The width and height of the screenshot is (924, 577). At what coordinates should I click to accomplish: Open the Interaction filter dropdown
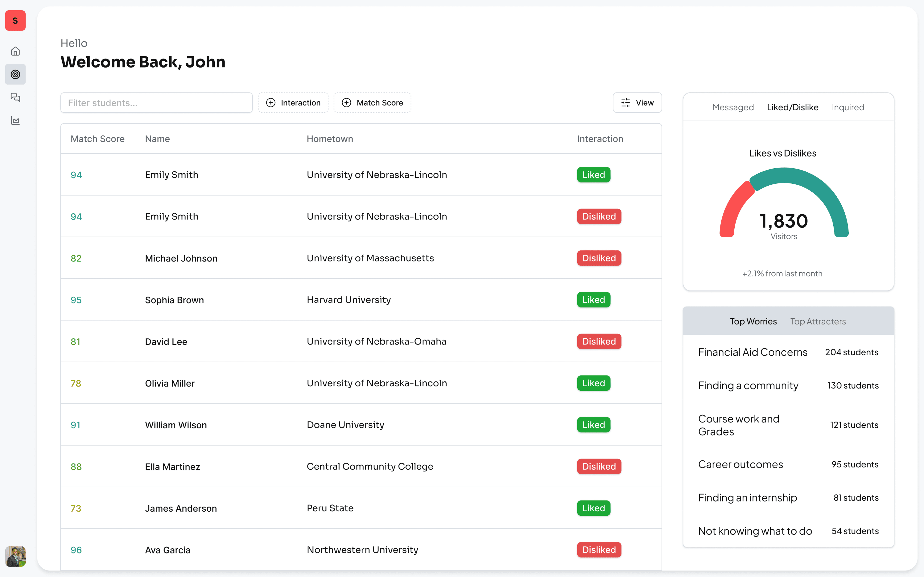coord(293,102)
